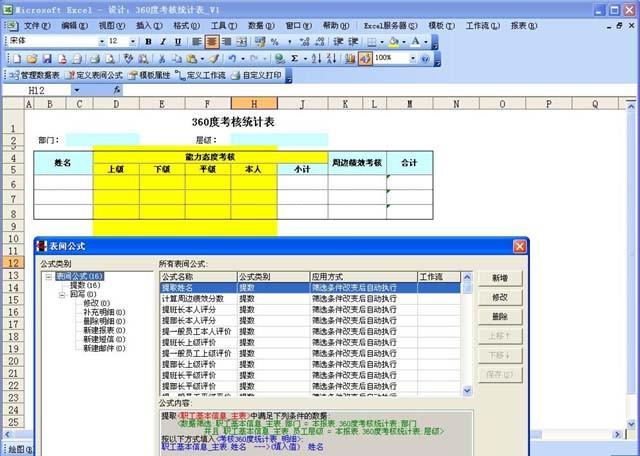Increase decimal places
This screenshot has height=456, width=640.
point(304,42)
